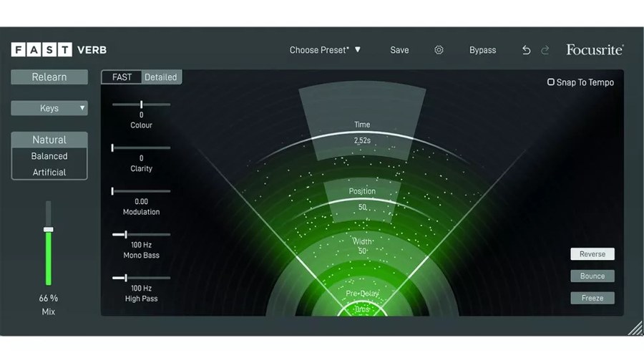Click the High Pass slider handle
The width and height of the screenshot is (644, 363).
[126, 278]
